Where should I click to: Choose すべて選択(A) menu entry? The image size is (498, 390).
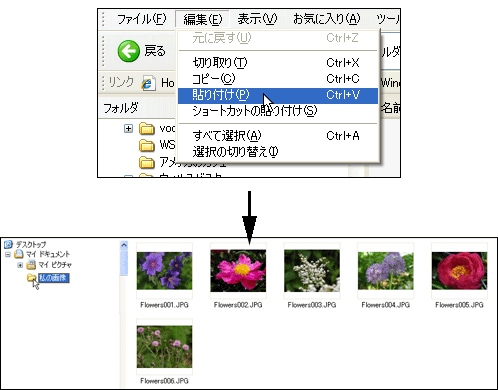click(x=278, y=136)
